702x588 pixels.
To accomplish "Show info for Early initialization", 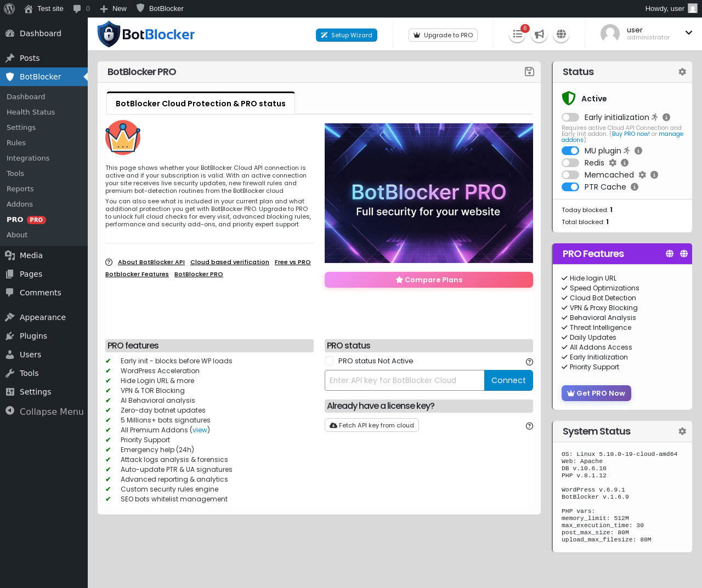I will point(666,117).
